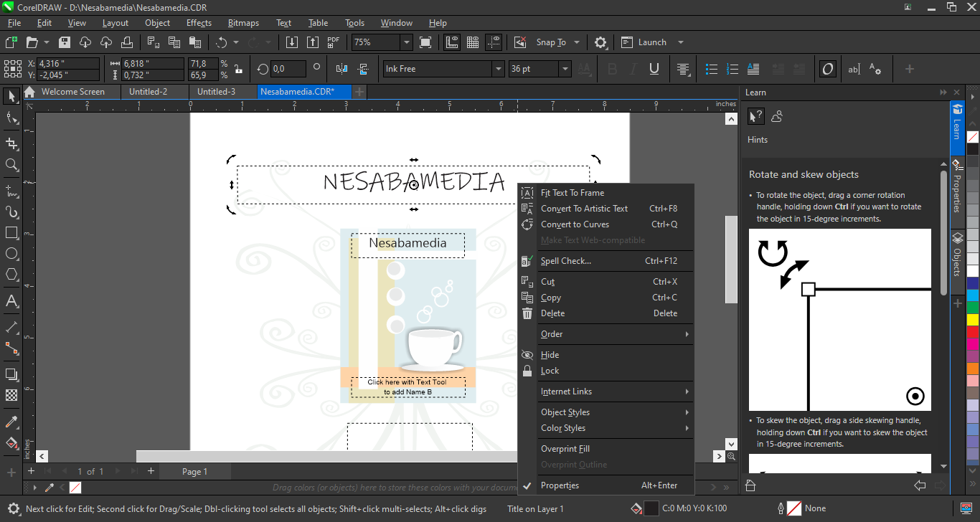Select the Zoom tool in toolbox

pos(11,165)
